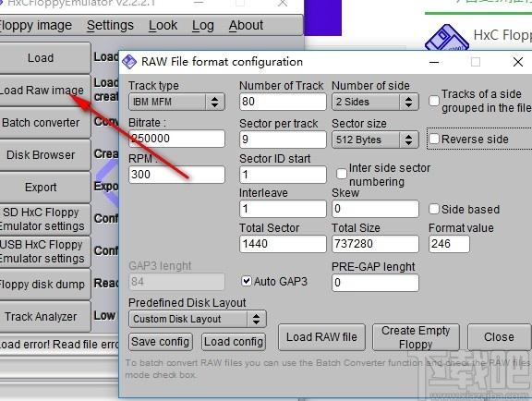Viewport: 532px width, 401px height.
Task: Click the Bitrate input field
Action: click(176, 139)
